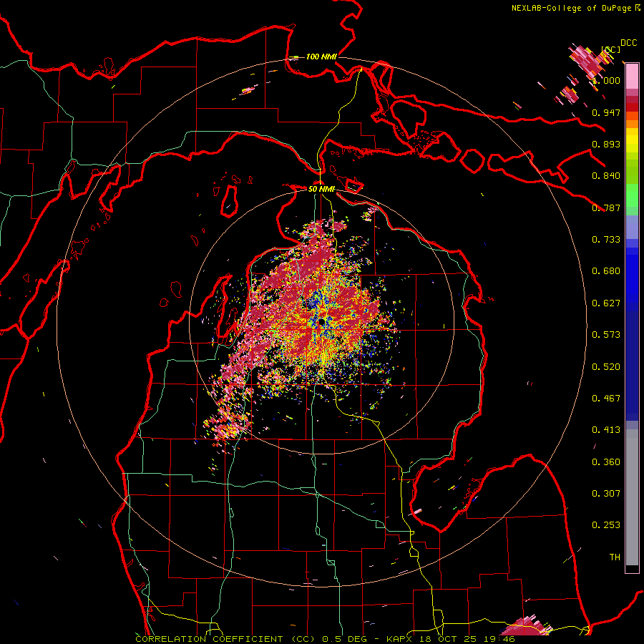The image size is (644, 644).
Task: Click the KAPX station identifier in caption
Action: click(x=401, y=639)
